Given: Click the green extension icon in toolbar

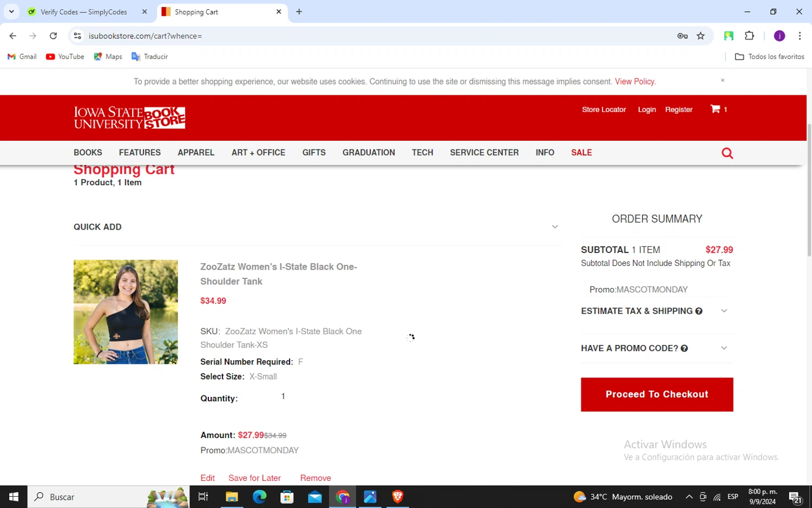Looking at the screenshot, I should tap(729, 36).
